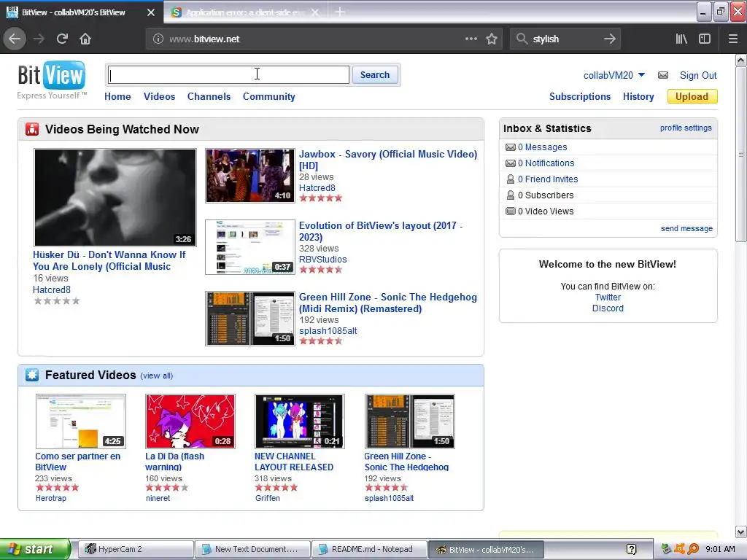The image size is (747, 560).
Task: Click the help question mark tray icon
Action: (x=631, y=549)
